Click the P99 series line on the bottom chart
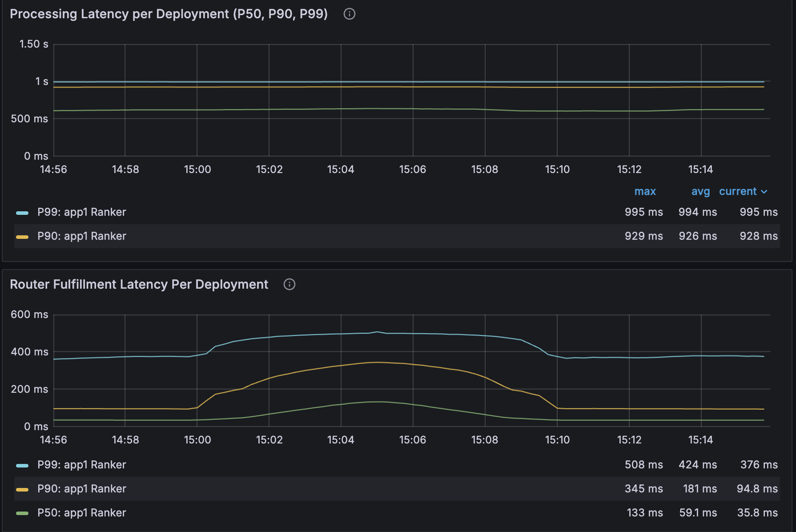The height and width of the screenshot is (532, 796). (378, 332)
